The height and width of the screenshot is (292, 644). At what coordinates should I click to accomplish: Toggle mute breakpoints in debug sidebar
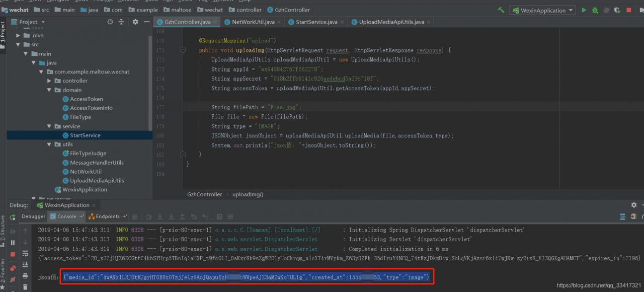13,278
